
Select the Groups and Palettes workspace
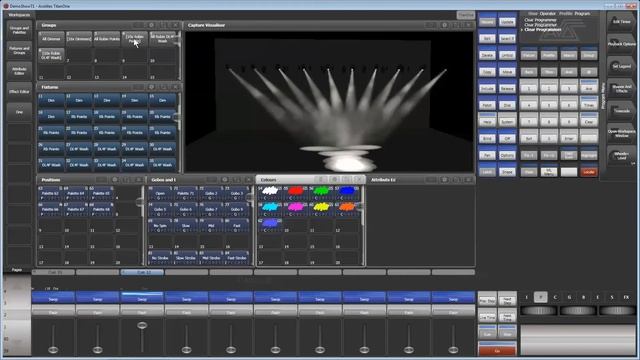coord(19,30)
